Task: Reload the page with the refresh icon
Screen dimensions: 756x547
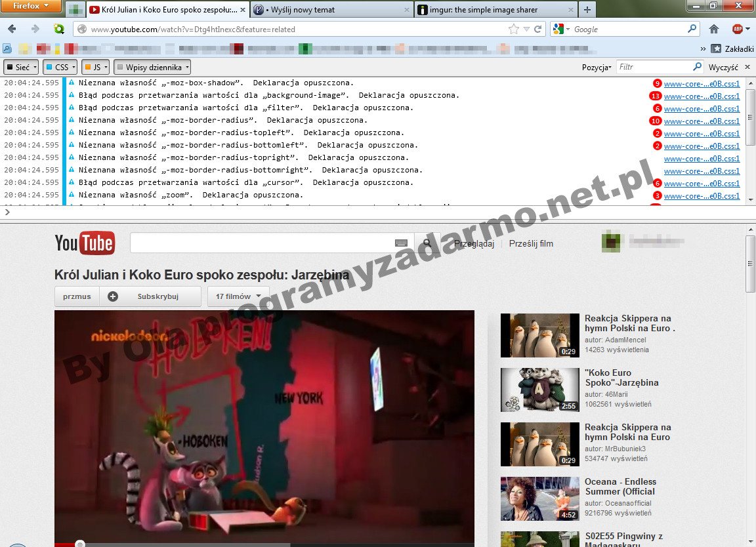Action: click(x=538, y=29)
